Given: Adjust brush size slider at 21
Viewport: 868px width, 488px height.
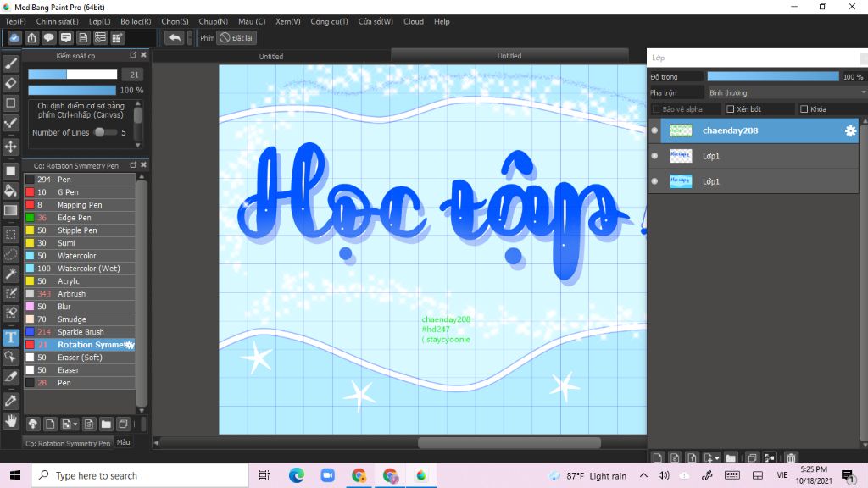Looking at the screenshot, I should click(73, 75).
